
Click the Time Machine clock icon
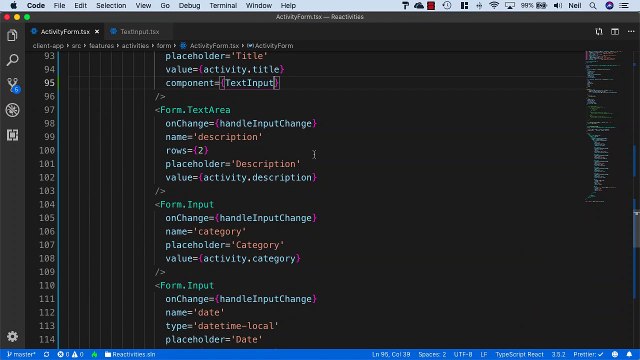click(447, 5)
